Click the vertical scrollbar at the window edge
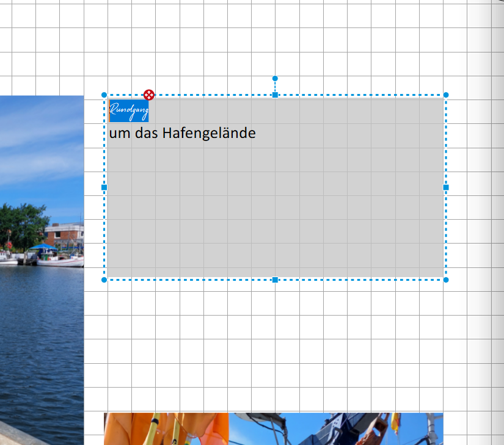The height and width of the screenshot is (445, 504). click(x=497, y=222)
